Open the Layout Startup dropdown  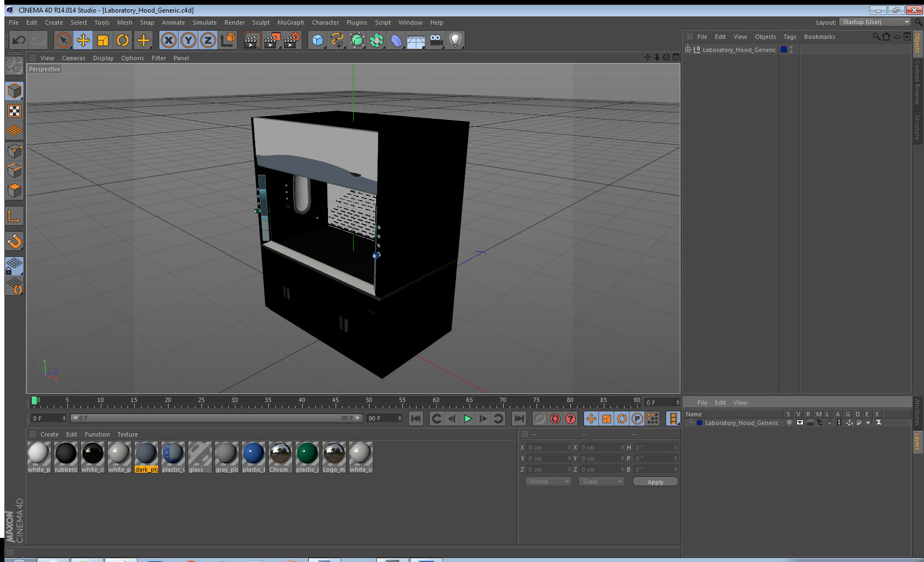(875, 22)
